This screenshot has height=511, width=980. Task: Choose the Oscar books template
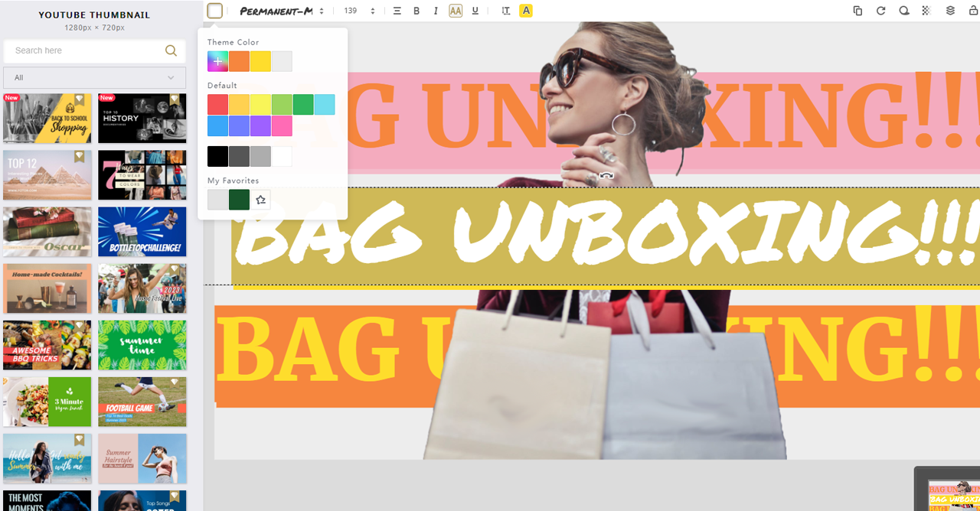pyautogui.click(x=47, y=232)
